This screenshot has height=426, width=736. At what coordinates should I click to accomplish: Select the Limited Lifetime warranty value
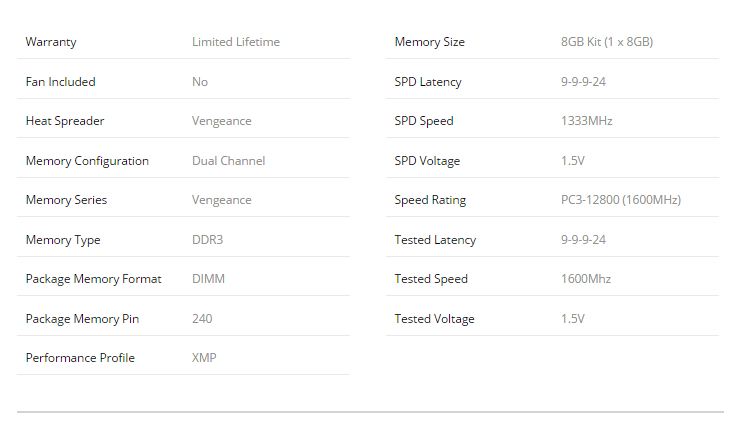[236, 42]
